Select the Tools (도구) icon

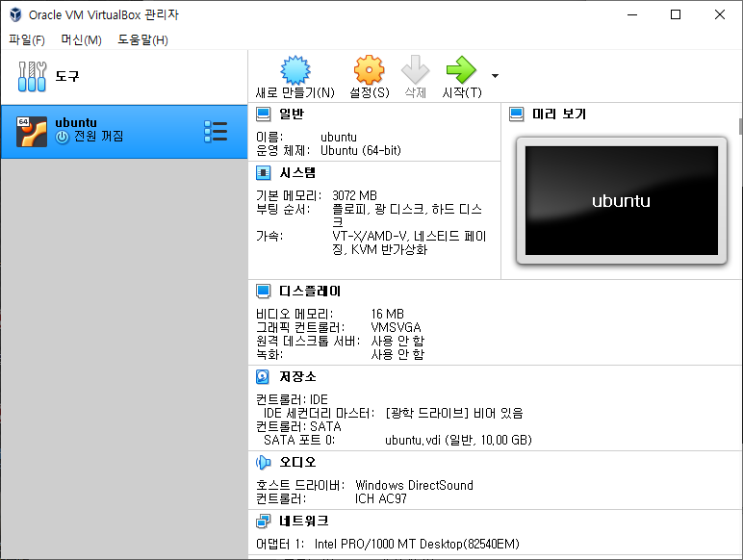point(32,76)
